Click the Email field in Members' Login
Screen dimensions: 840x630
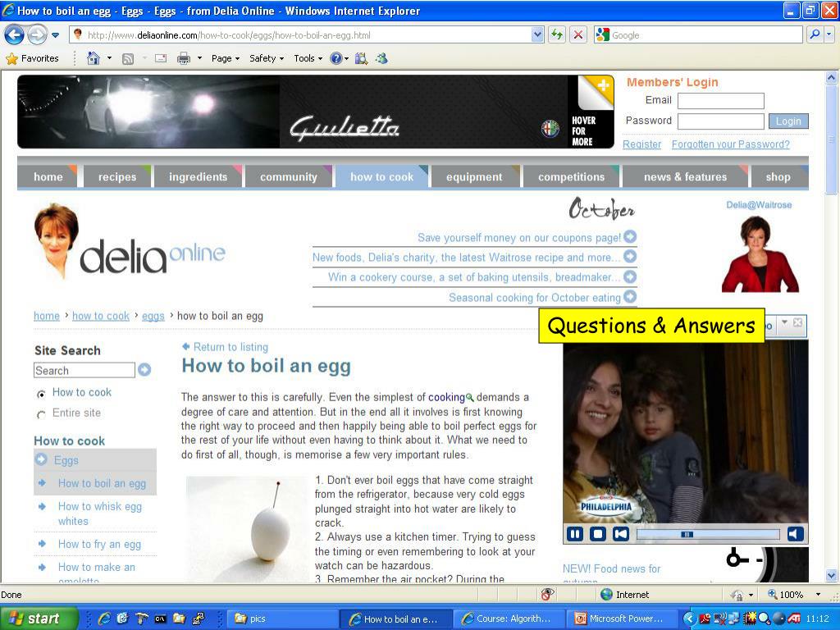coord(720,101)
